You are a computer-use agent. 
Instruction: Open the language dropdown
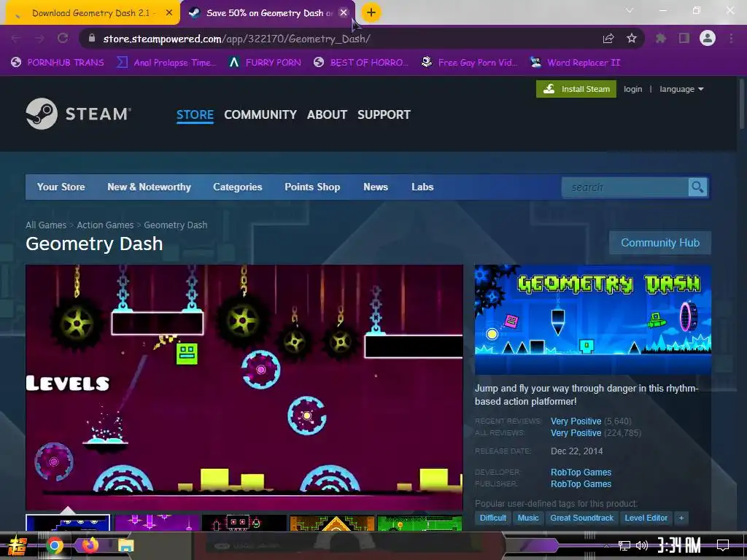click(x=681, y=89)
